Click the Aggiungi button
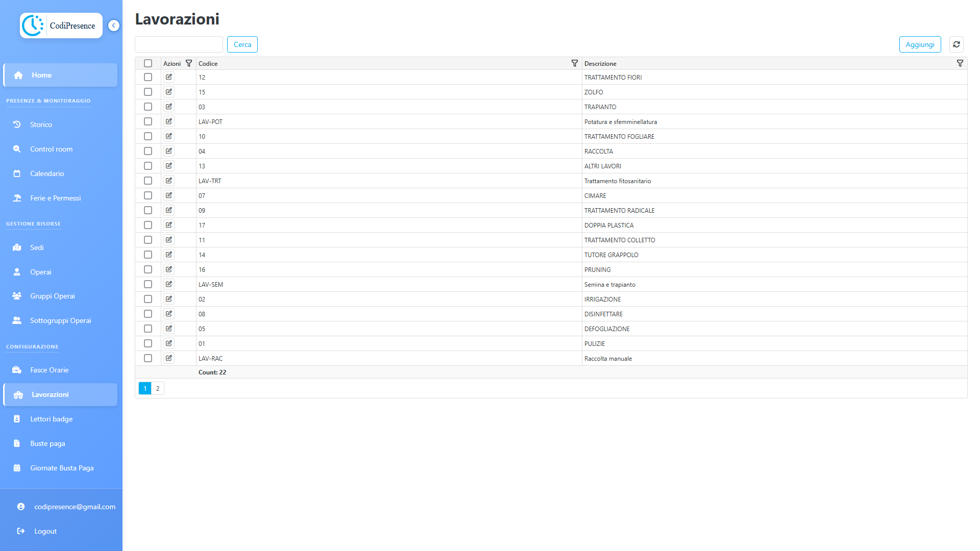Image resolution: width=980 pixels, height=551 pixels. [x=920, y=44]
